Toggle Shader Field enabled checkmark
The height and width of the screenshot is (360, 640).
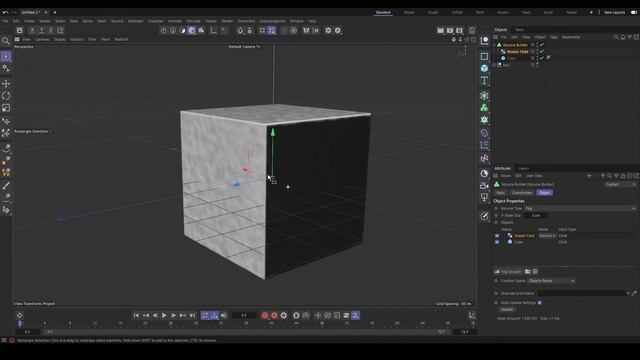[x=542, y=51]
